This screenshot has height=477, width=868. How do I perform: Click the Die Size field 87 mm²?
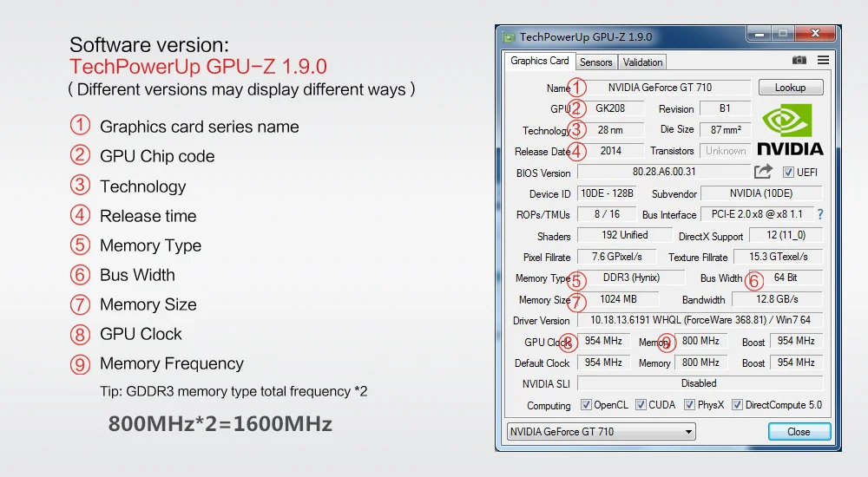click(725, 130)
